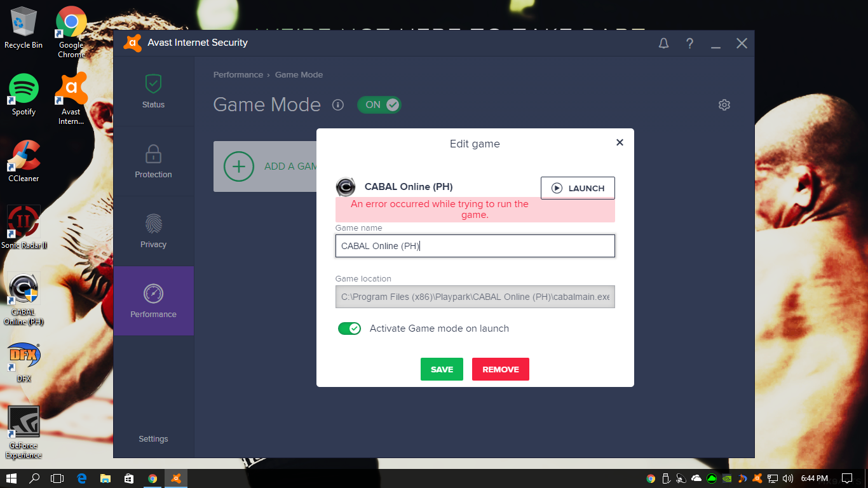Screen dimensions: 868x488
Task: Open the volume control in system tray
Action: (x=788, y=478)
